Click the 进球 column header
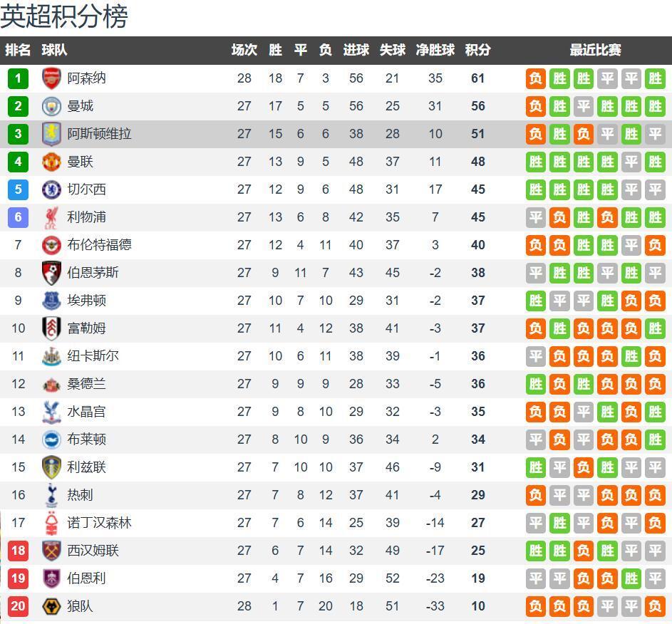The height and width of the screenshot is (624, 672). coord(356,50)
